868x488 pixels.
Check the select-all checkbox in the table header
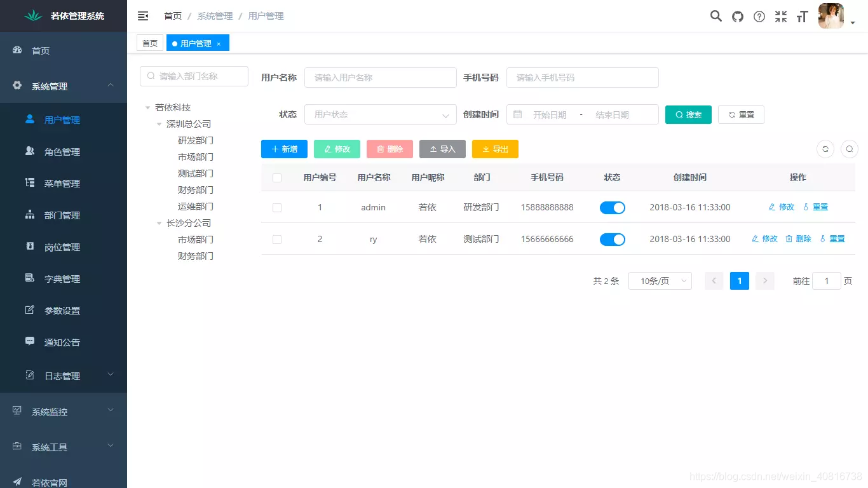[276, 178]
